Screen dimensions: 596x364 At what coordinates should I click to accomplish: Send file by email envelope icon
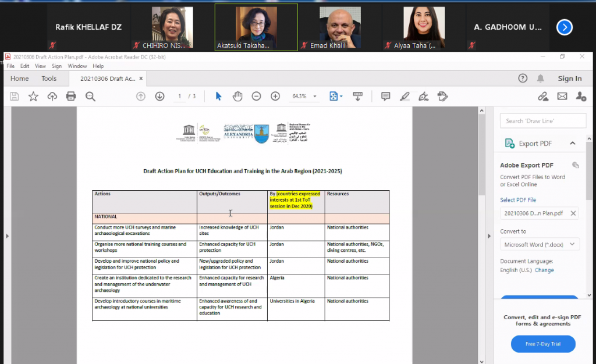click(562, 97)
